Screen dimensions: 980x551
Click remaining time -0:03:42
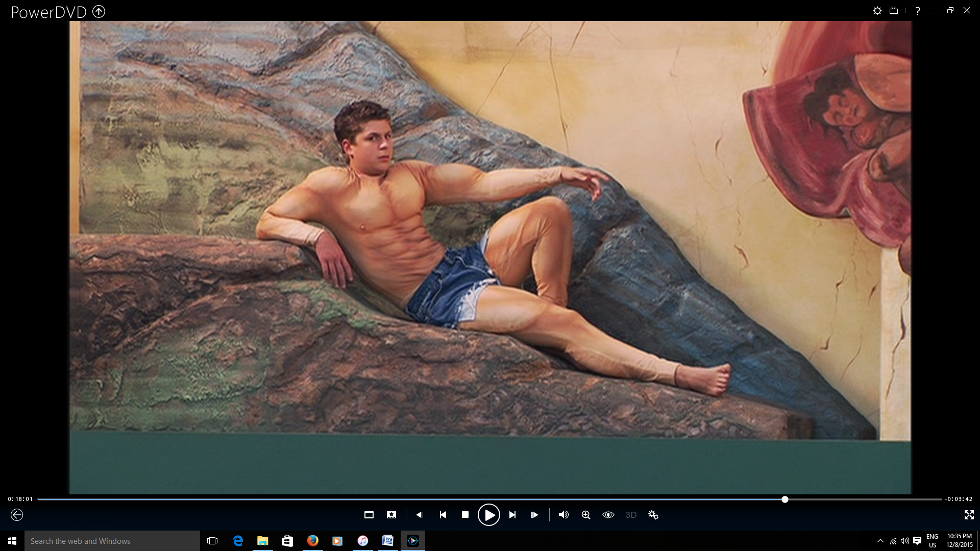pos(959,499)
